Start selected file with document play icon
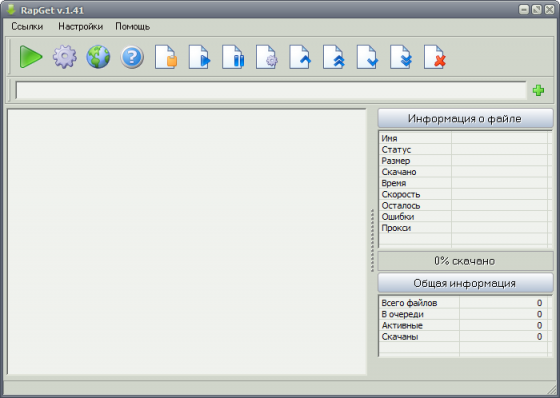The width and height of the screenshot is (560, 398). click(x=199, y=57)
